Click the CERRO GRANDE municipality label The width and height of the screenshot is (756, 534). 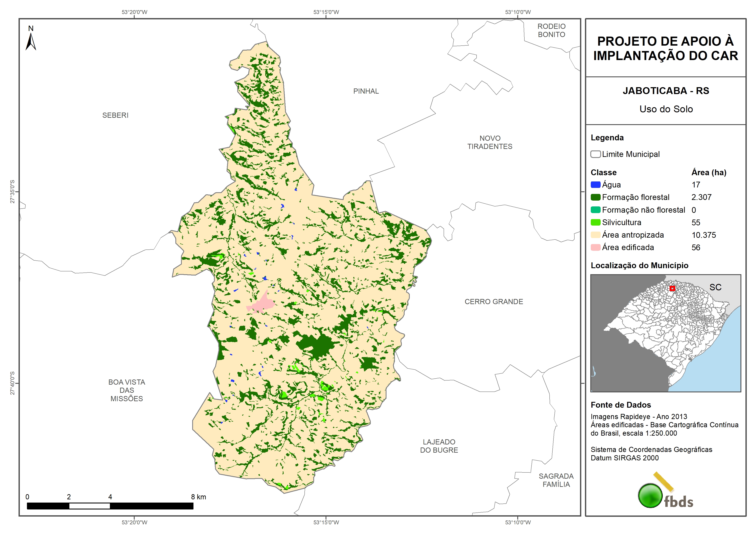(494, 301)
